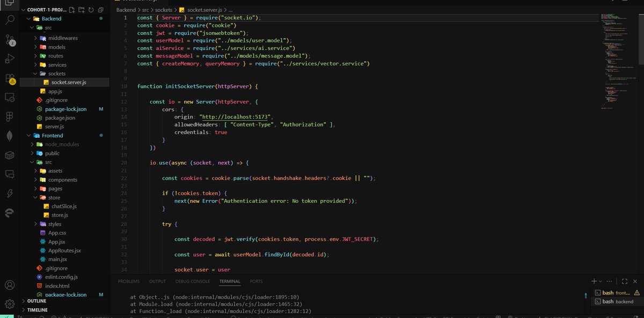Open socket.server.js in explorer
The width and height of the screenshot is (644, 318).
(x=64, y=83)
